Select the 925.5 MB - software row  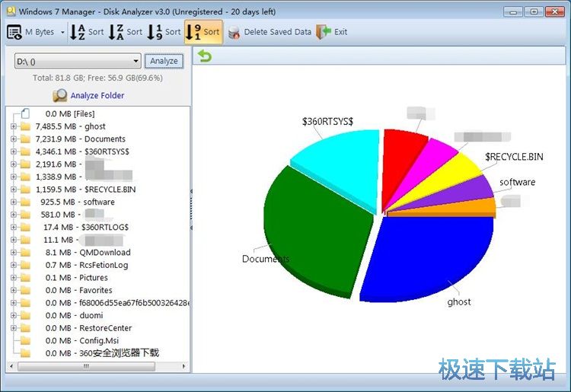[78, 202]
